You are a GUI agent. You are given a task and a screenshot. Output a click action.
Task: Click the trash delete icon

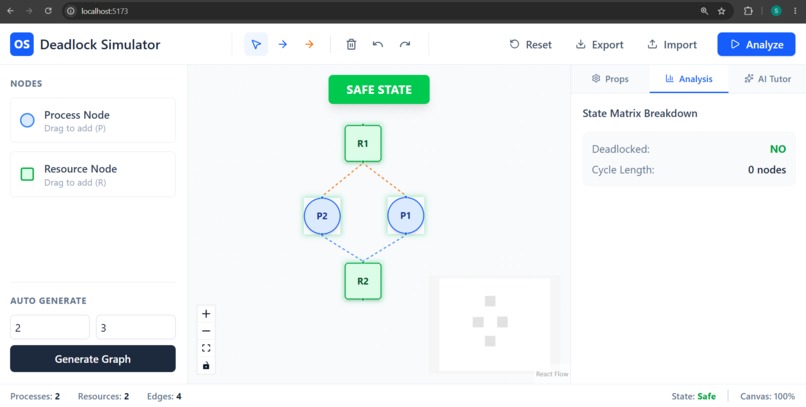pos(351,44)
